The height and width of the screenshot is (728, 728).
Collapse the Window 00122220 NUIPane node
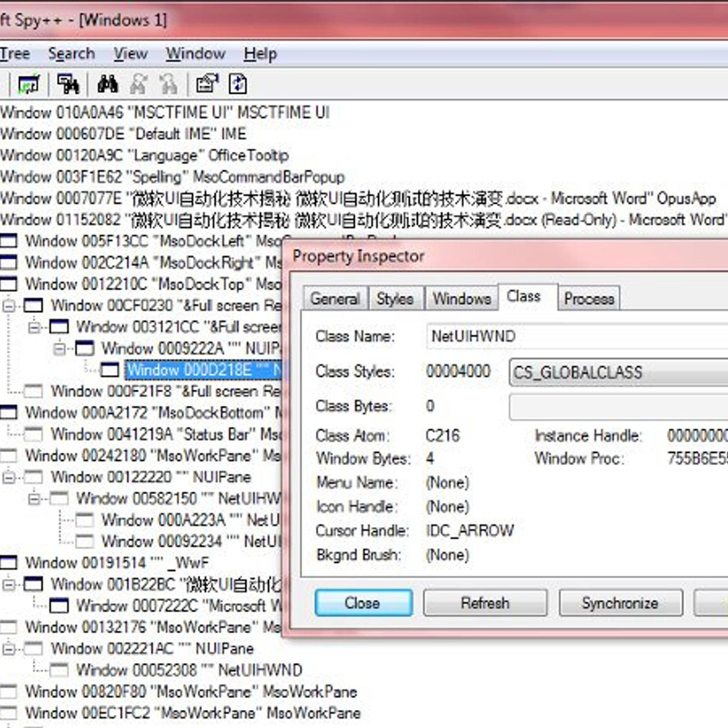[x=9, y=477]
